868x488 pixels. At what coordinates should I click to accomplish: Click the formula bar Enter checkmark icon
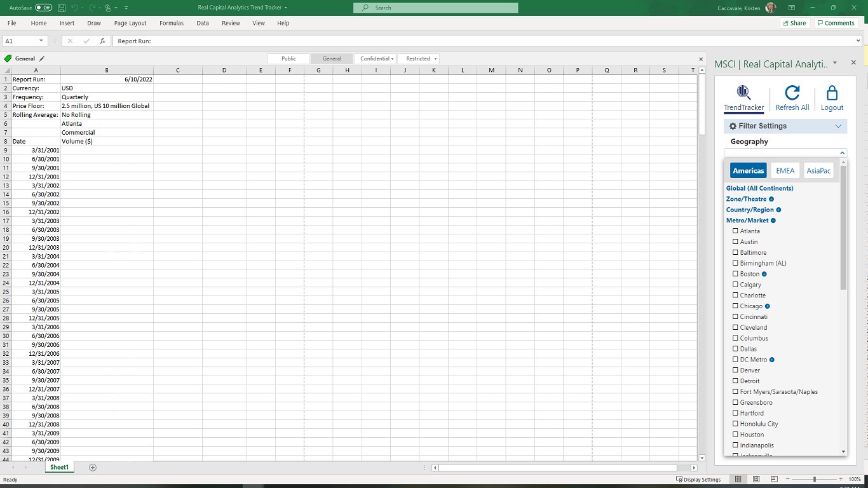(86, 41)
